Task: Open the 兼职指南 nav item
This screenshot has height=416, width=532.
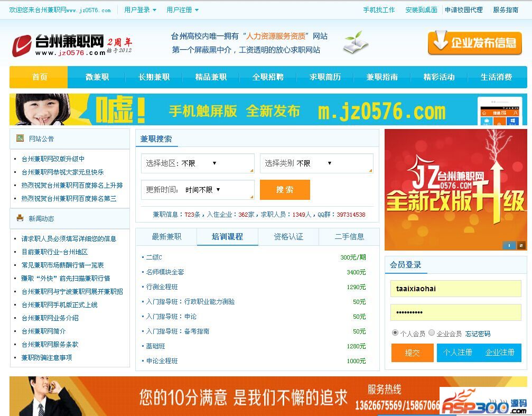Action: click(382, 77)
